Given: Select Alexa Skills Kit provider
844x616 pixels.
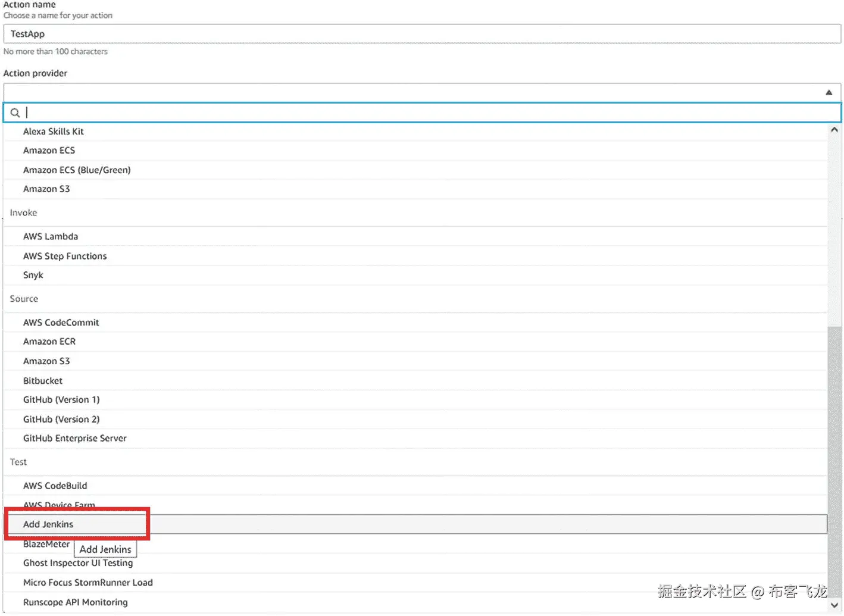Looking at the screenshot, I should click(415, 132).
